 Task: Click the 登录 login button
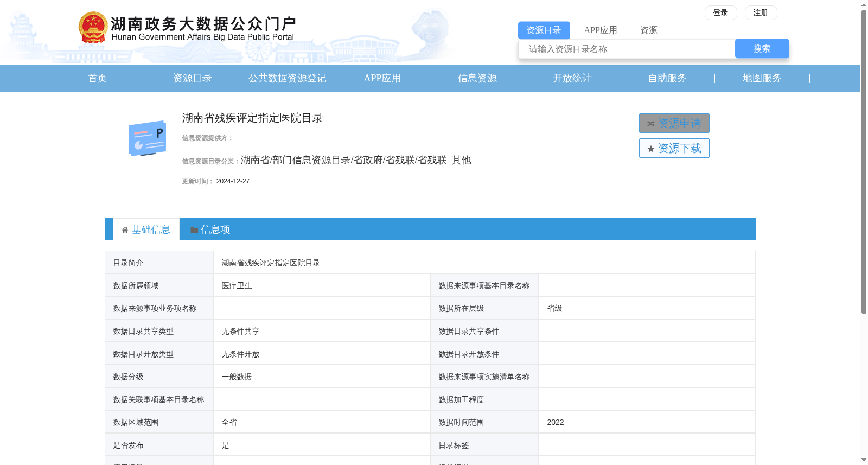(720, 13)
